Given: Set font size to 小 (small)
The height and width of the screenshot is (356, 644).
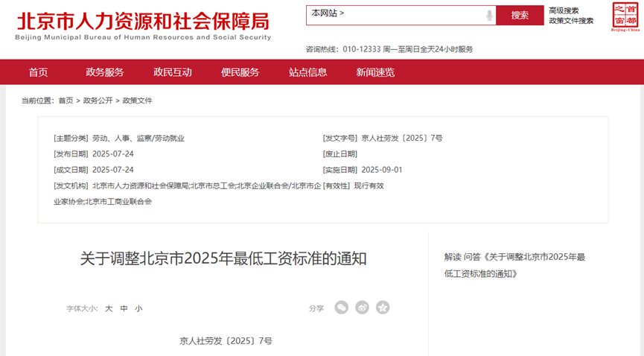Looking at the screenshot, I should point(138,308).
